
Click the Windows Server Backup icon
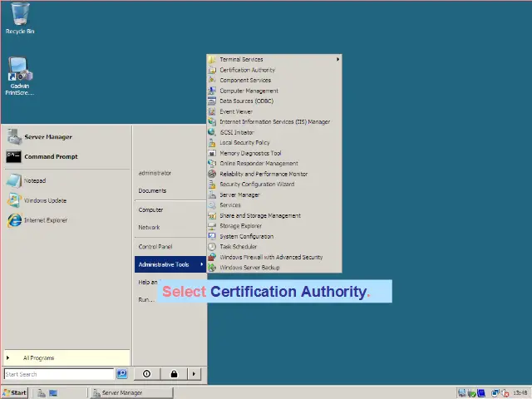pos(212,268)
